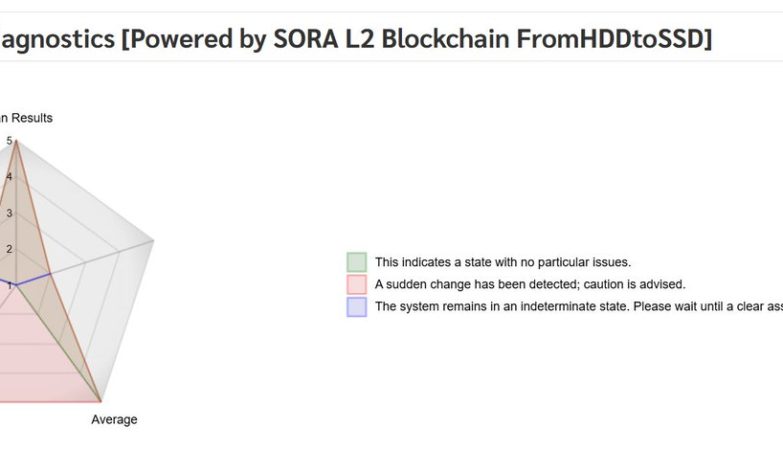Click the radar chart center where the blue lines meet

coord(16,285)
